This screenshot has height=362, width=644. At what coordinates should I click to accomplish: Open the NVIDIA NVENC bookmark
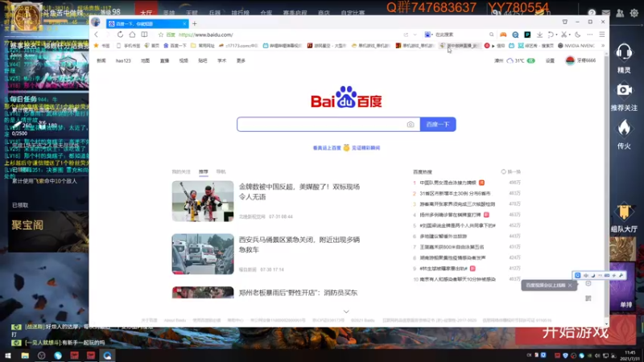(576, 46)
